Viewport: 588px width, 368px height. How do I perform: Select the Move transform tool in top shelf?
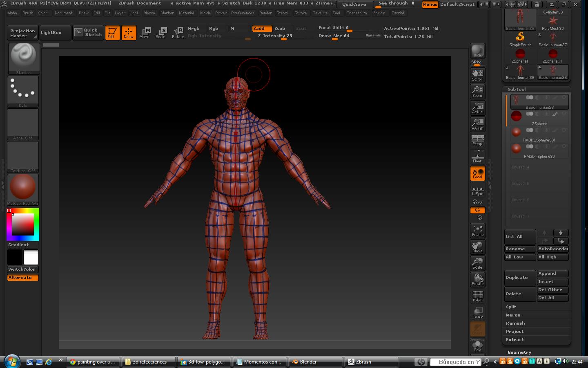tap(145, 33)
